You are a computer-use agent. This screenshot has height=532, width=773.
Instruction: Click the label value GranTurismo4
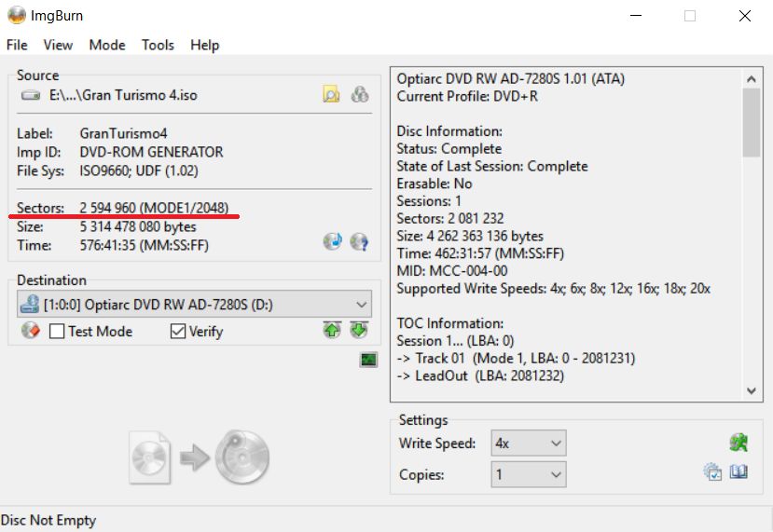[123, 133]
